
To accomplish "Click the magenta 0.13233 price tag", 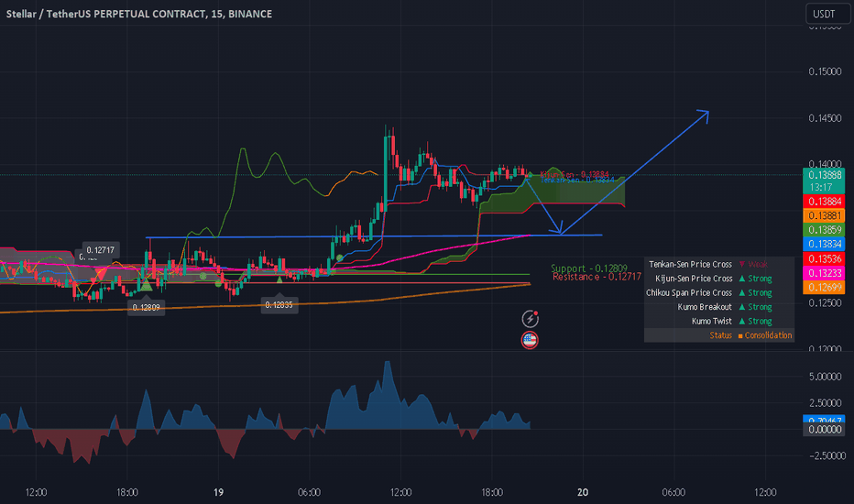I will 824,273.
